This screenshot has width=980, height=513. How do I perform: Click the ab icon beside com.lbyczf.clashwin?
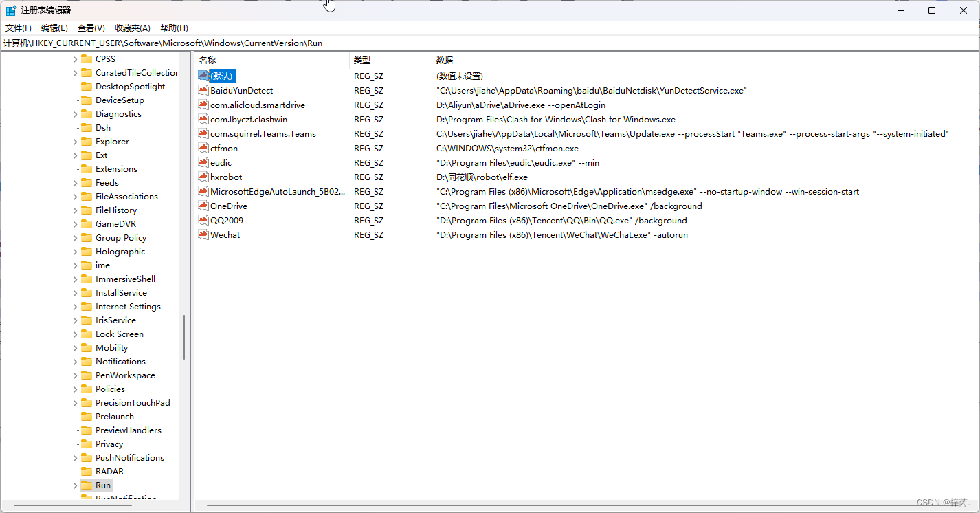coord(203,119)
